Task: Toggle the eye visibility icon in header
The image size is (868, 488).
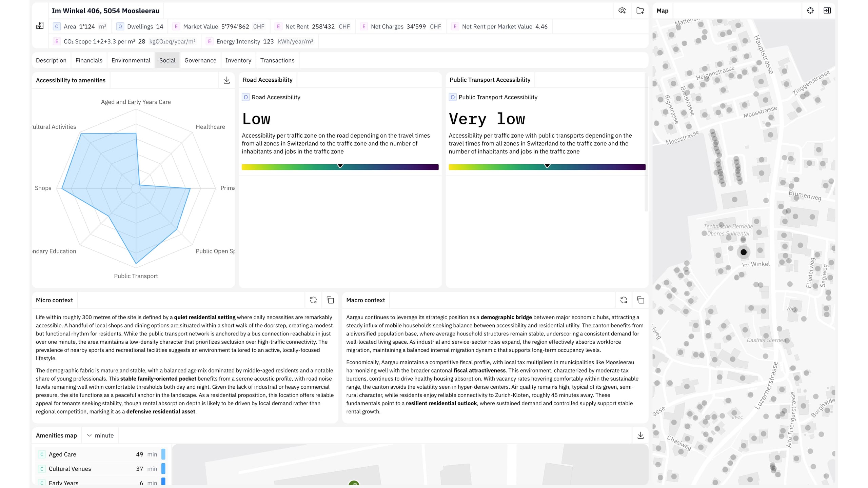Action: [x=622, y=11]
